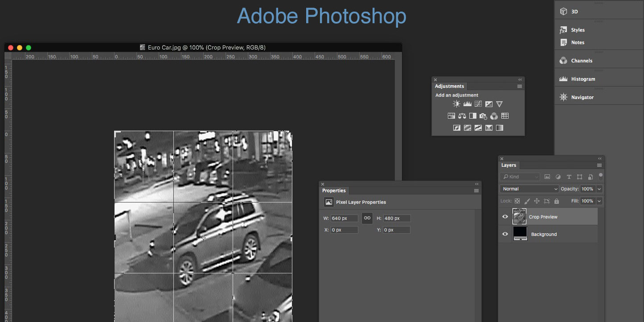
Task: Open the Channels panel
Action: tap(582, 61)
